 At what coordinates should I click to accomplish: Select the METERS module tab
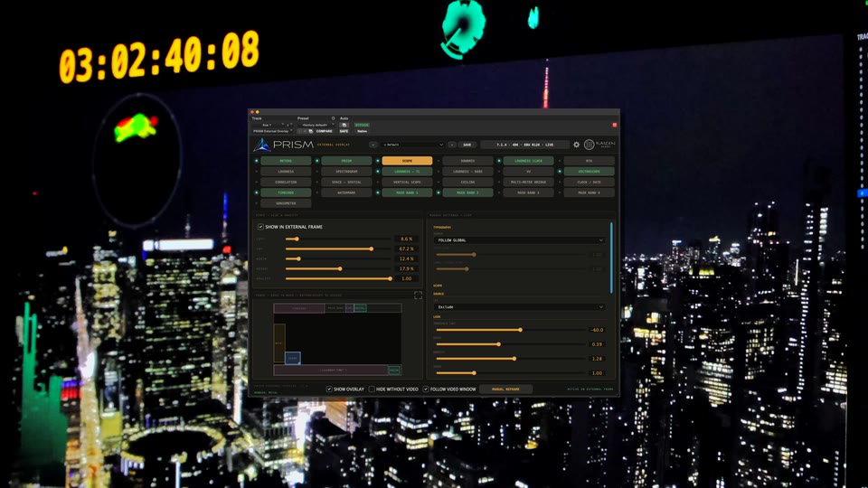pyautogui.click(x=286, y=161)
